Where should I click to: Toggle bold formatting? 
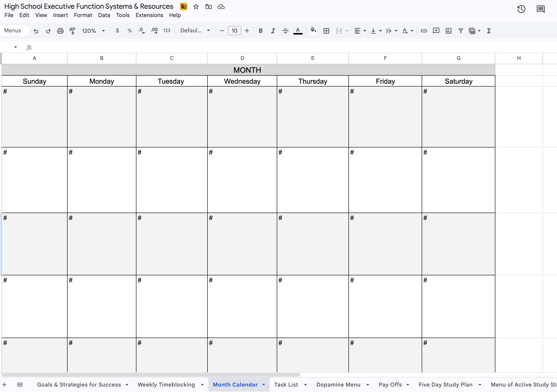click(x=260, y=31)
